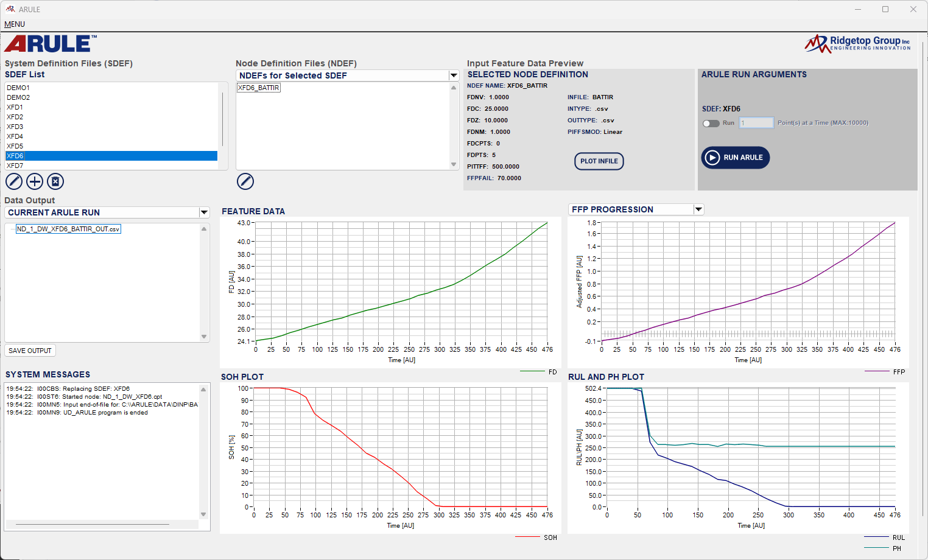Toggle the Run points switch

click(x=711, y=123)
